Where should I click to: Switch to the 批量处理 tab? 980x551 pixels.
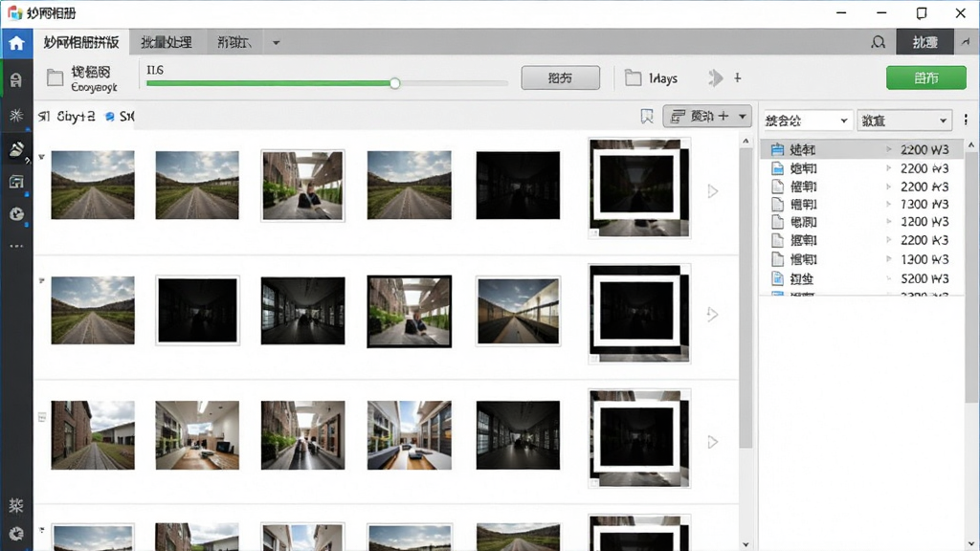167,42
